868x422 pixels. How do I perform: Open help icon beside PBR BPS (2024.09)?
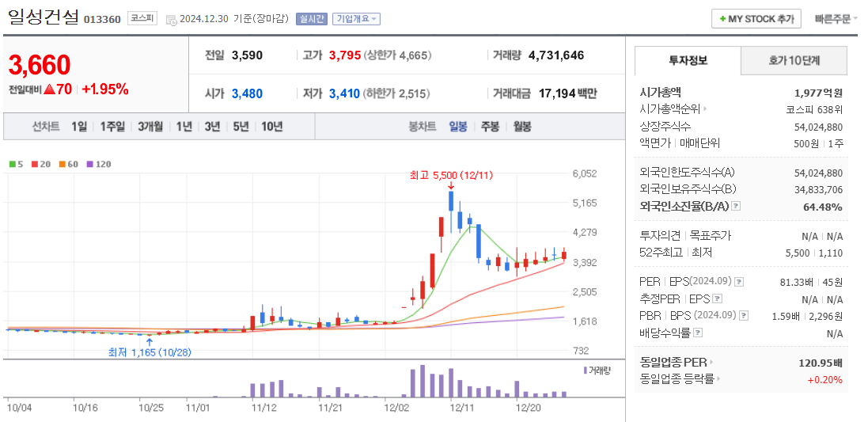pyautogui.click(x=744, y=316)
